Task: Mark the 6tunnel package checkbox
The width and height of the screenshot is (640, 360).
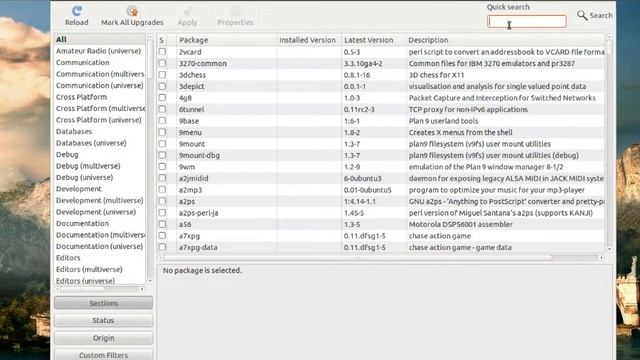Action: point(162,109)
